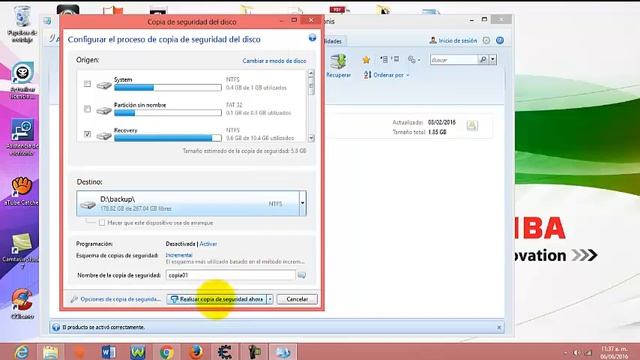Open the aTube Catcher desktop shortcut
Viewport: 640px width, 360px height.
pyautogui.click(x=22, y=192)
